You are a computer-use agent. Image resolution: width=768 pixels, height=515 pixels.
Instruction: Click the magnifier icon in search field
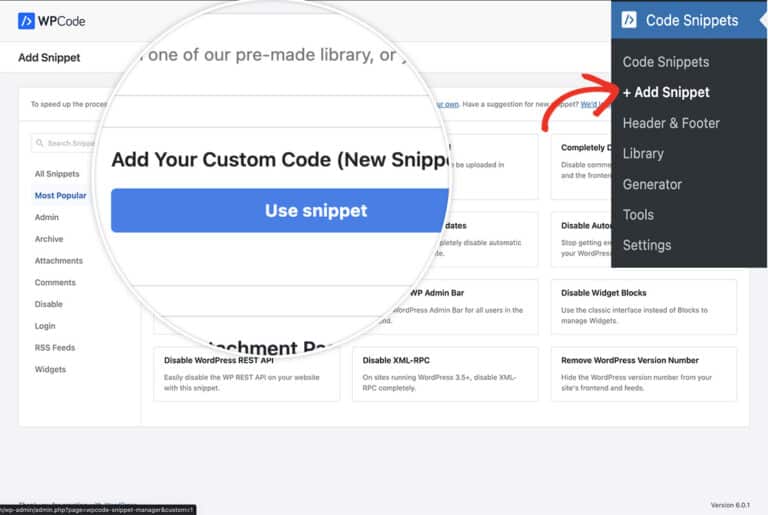(39, 143)
